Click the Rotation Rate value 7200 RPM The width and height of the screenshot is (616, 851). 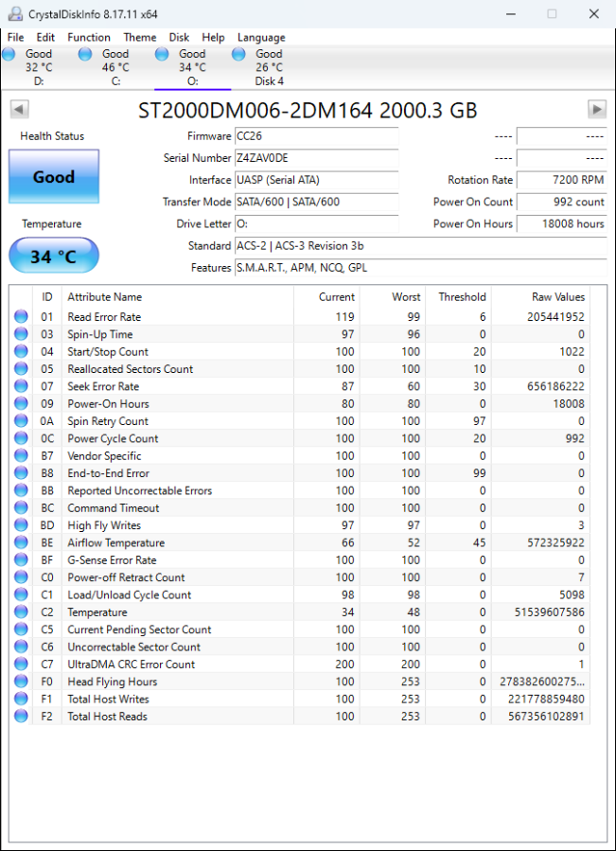point(562,180)
